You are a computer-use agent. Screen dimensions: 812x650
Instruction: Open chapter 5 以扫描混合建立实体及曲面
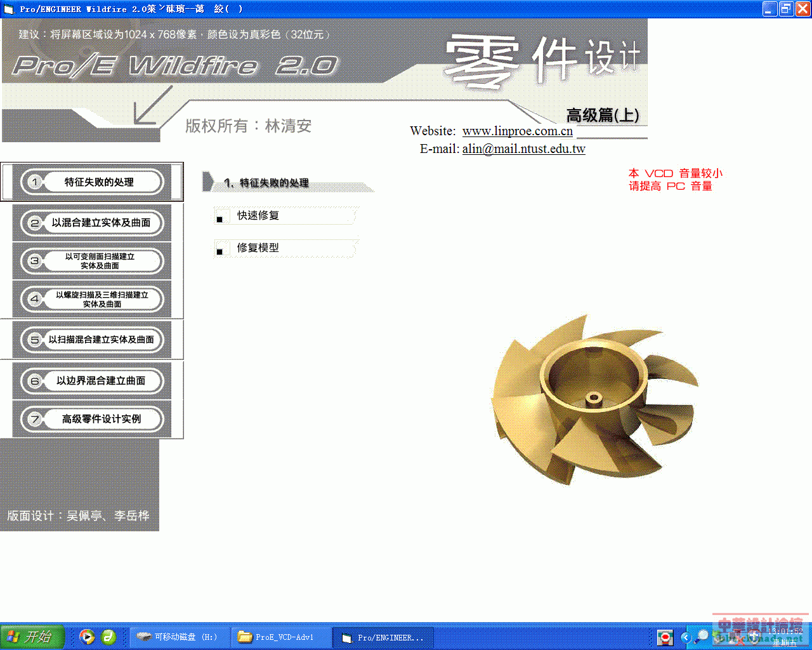click(92, 340)
